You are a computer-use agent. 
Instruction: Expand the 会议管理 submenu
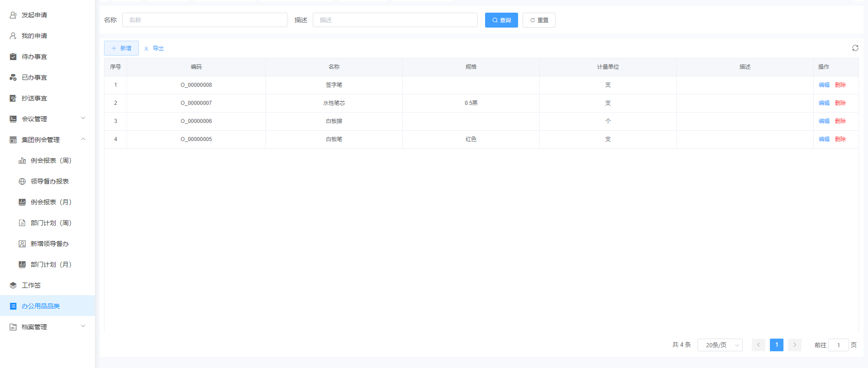point(83,118)
